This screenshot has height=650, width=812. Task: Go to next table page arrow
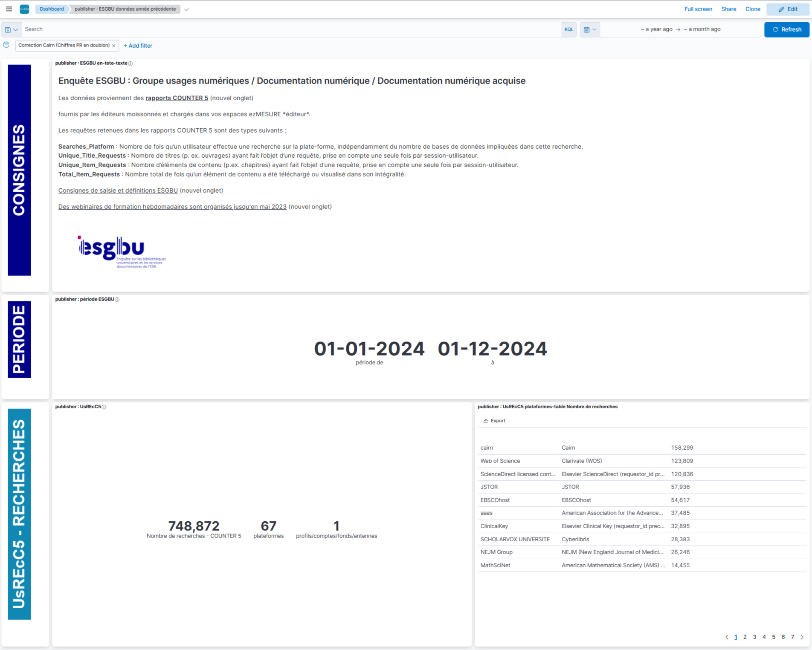[x=802, y=637]
